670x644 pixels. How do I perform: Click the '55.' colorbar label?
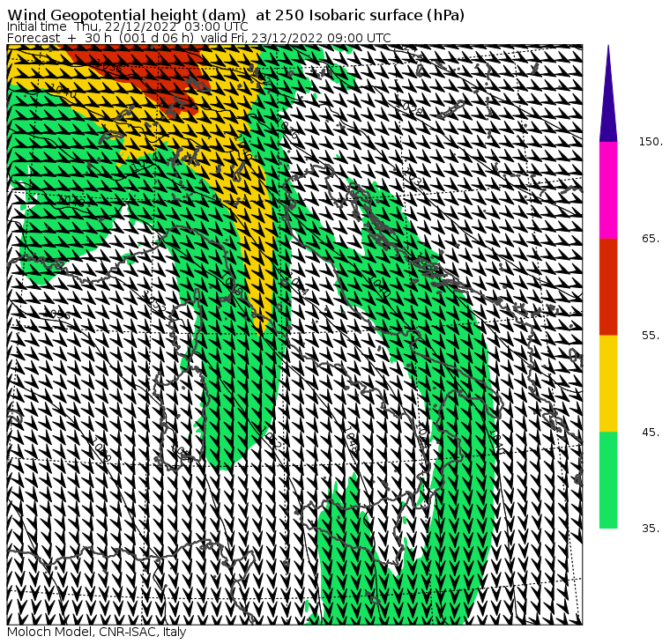click(x=651, y=336)
